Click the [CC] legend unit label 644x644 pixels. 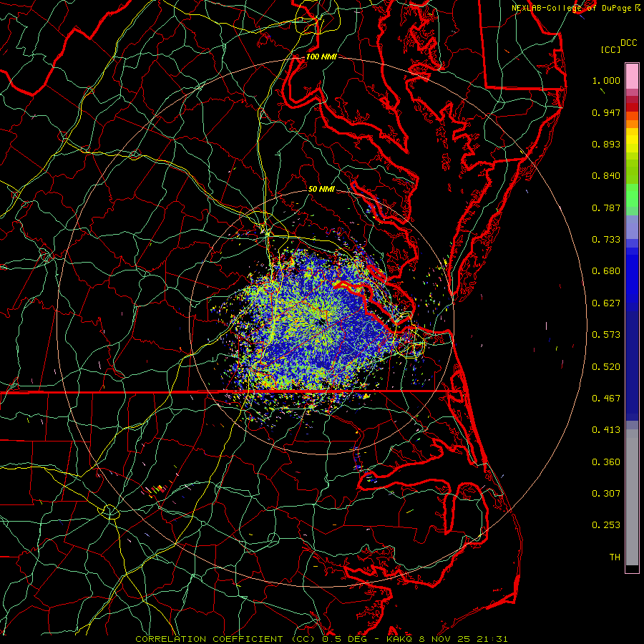click(611, 49)
